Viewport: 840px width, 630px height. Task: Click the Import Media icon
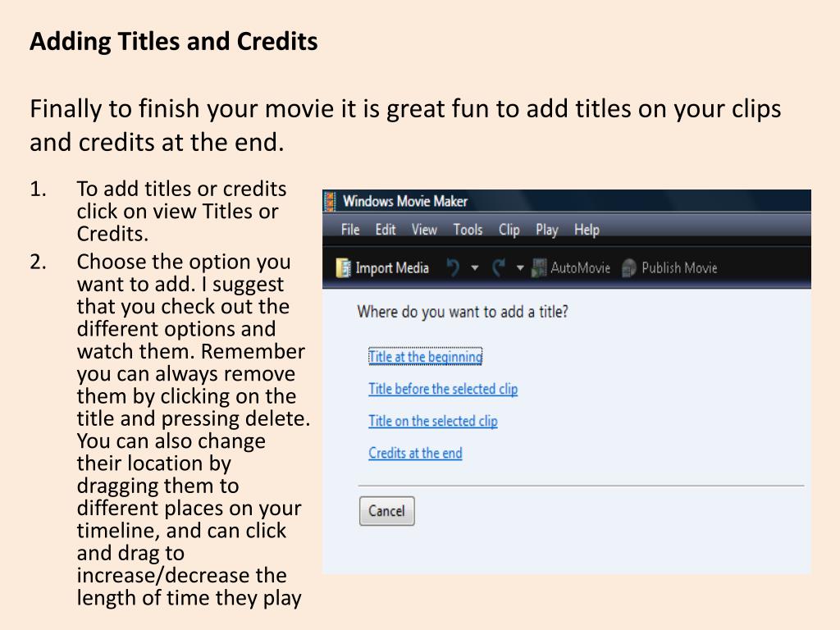click(x=343, y=267)
